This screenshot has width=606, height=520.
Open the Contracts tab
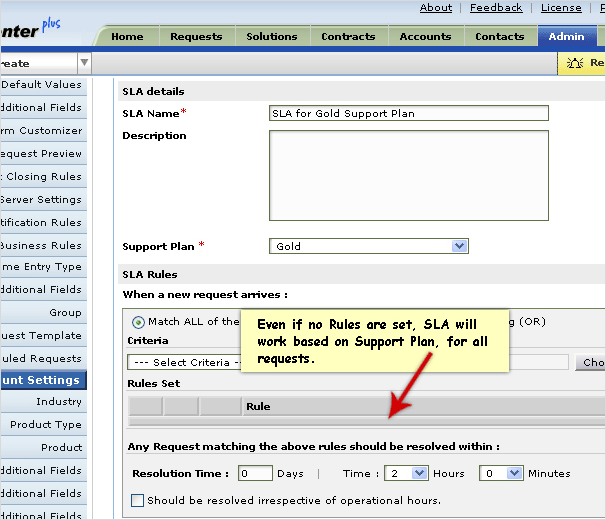[348, 37]
